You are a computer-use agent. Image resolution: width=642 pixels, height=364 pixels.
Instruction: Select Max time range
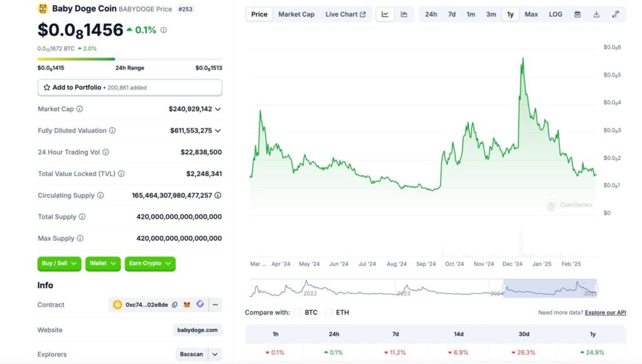[x=531, y=14]
